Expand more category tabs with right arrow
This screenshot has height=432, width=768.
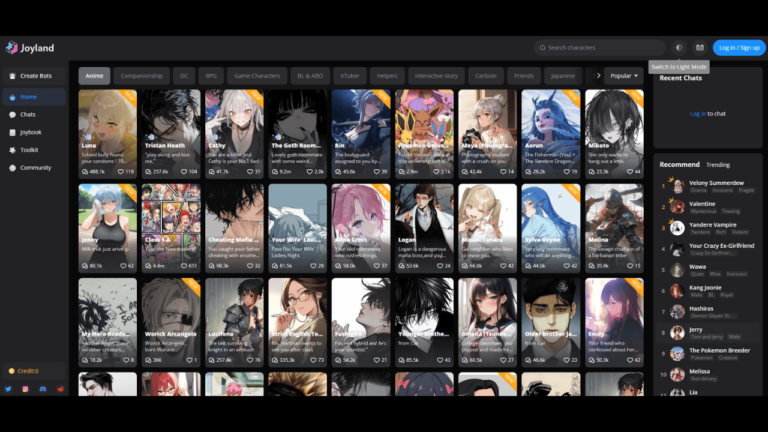pos(598,76)
